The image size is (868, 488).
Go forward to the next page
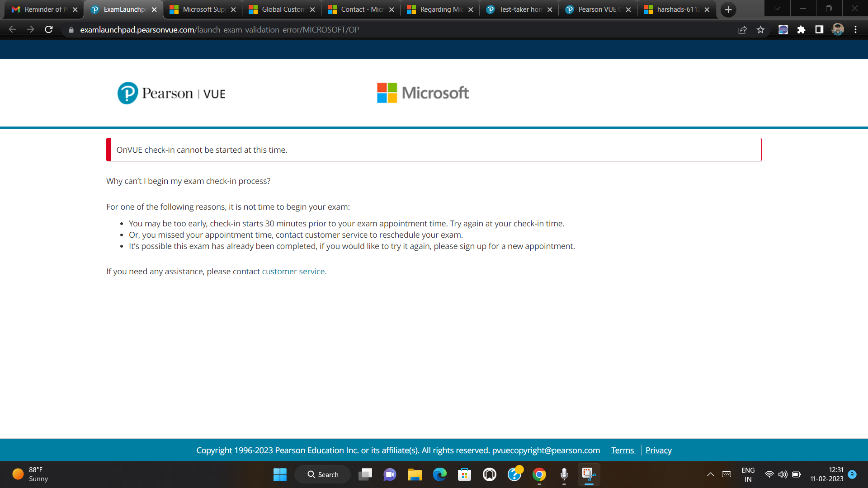point(30,29)
